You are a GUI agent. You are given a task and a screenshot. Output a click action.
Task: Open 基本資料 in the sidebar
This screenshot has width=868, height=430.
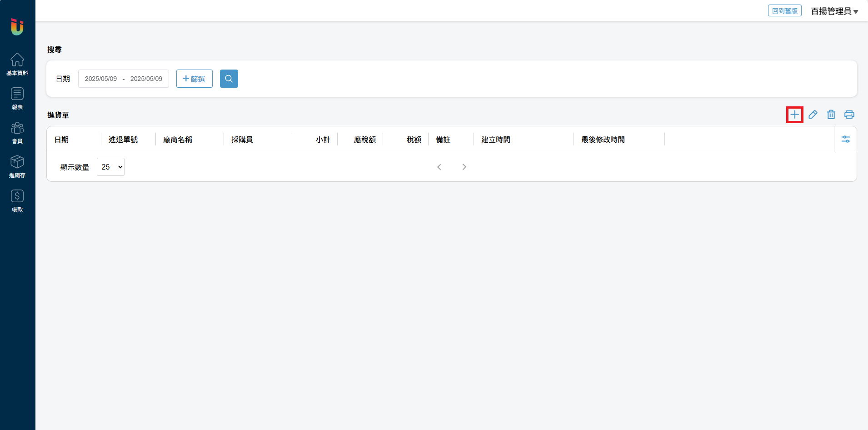pyautogui.click(x=17, y=64)
